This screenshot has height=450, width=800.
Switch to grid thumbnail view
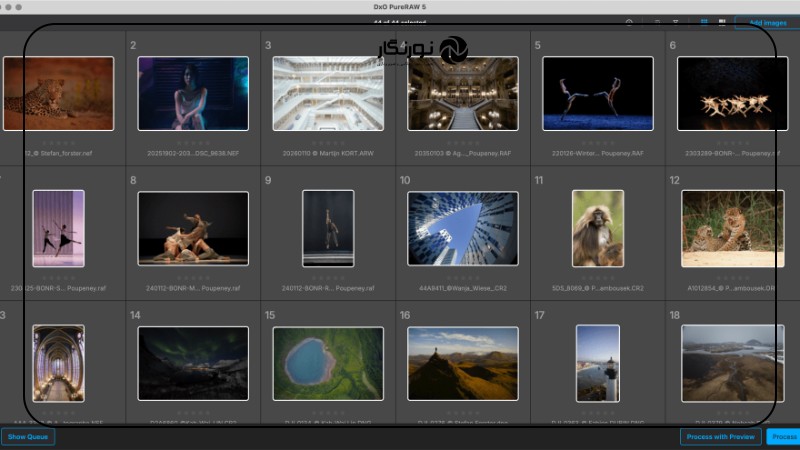point(704,22)
